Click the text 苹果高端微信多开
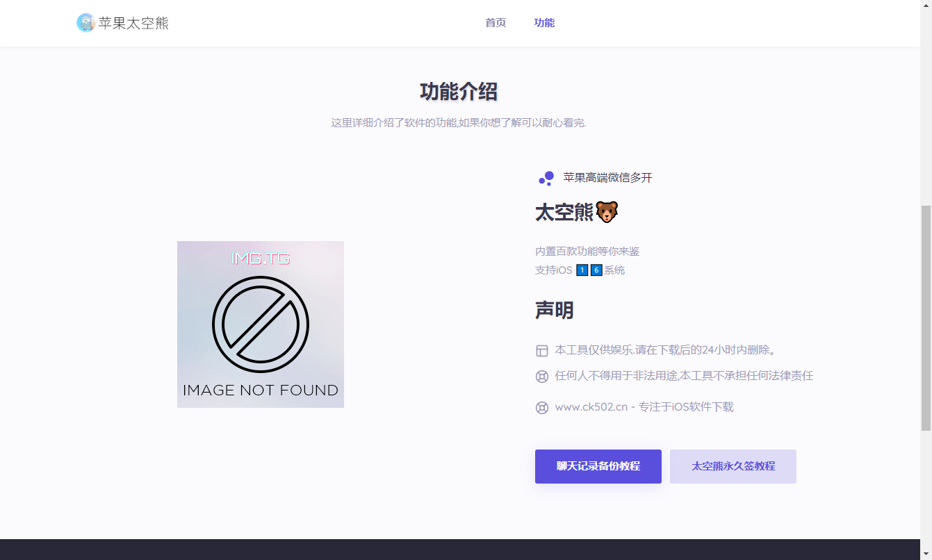This screenshot has width=932, height=560. pos(608,178)
